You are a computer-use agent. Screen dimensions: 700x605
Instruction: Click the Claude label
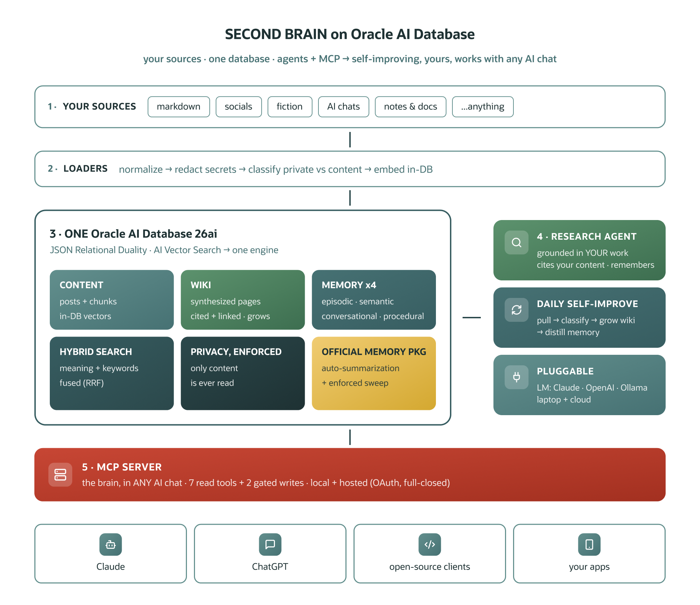110,567
